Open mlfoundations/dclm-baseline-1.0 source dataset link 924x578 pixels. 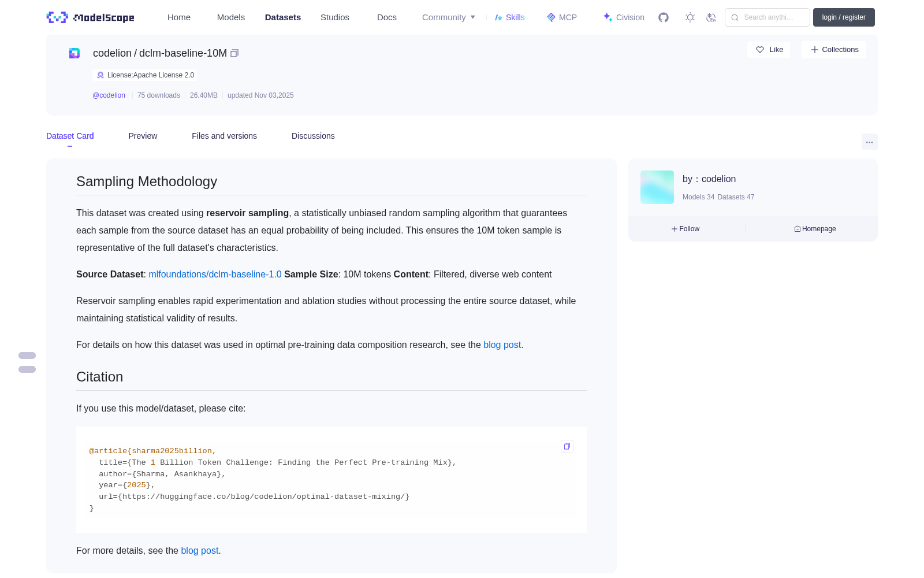point(215,275)
